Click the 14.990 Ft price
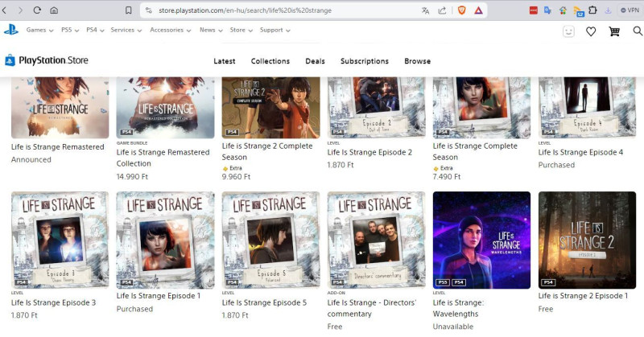The height and width of the screenshot is (337, 644). click(132, 177)
